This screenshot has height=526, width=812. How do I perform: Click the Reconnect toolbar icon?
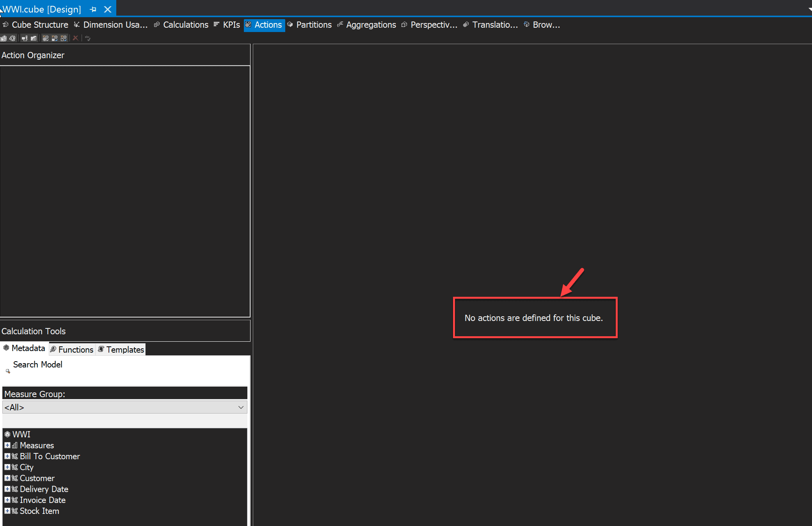coord(12,38)
